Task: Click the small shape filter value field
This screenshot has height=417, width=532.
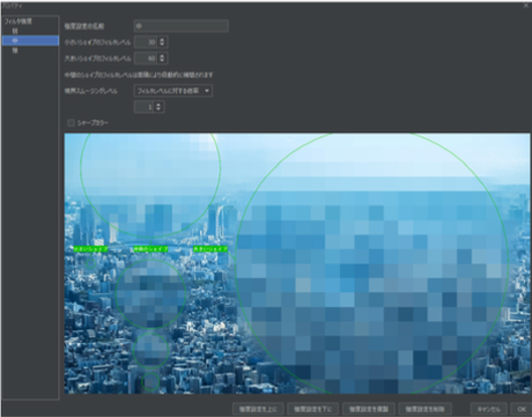Action: coord(146,42)
